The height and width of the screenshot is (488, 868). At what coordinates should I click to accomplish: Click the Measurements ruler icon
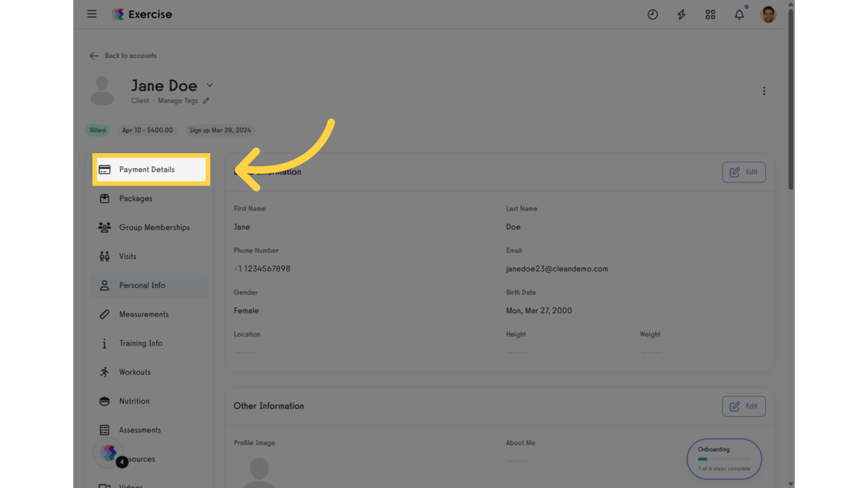tap(104, 314)
